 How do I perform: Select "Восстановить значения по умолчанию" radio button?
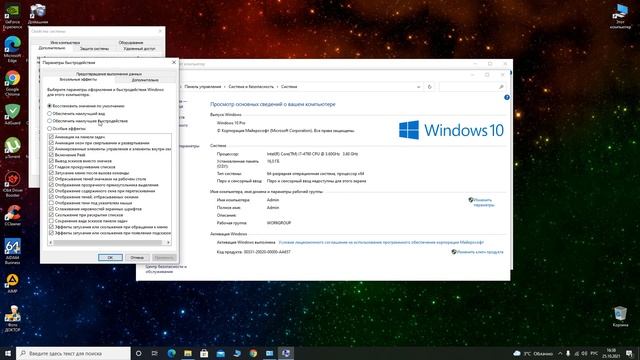pyautogui.click(x=49, y=106)
